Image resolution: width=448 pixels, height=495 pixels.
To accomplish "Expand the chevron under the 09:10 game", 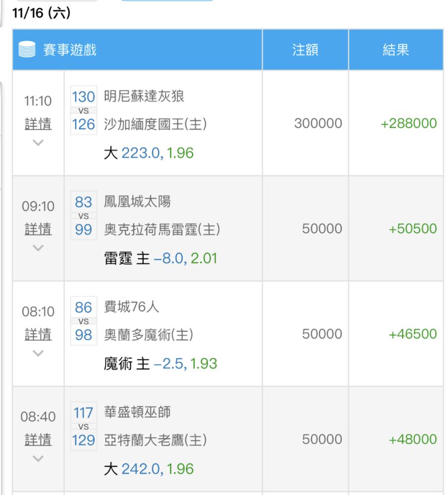I will pyautogui.click(x=38, y=248).
